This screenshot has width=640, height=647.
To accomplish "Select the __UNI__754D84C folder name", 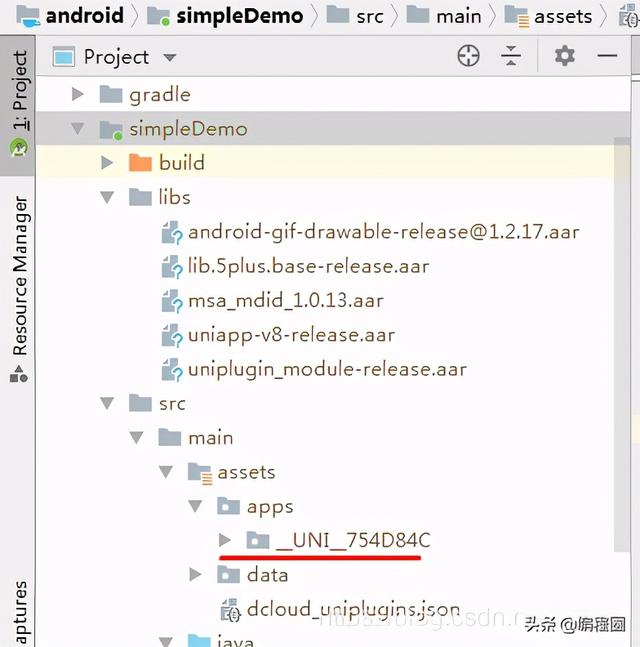I will tap(353, 540).
